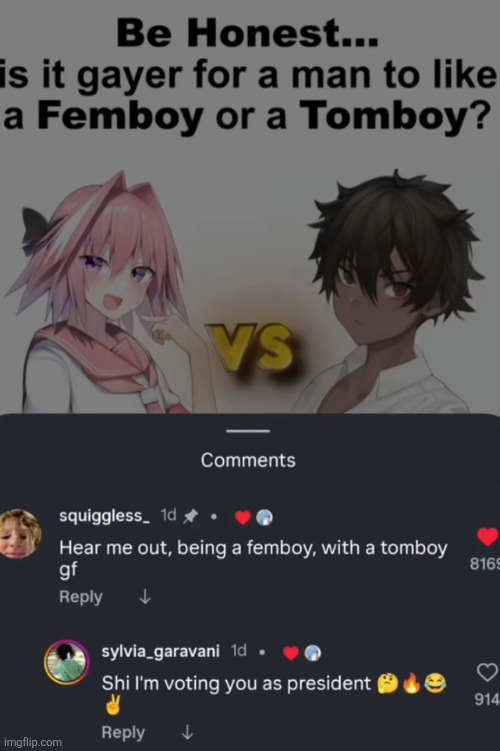Toggle heart outline on sylvia_garavani comment

[x=488, y=672]
